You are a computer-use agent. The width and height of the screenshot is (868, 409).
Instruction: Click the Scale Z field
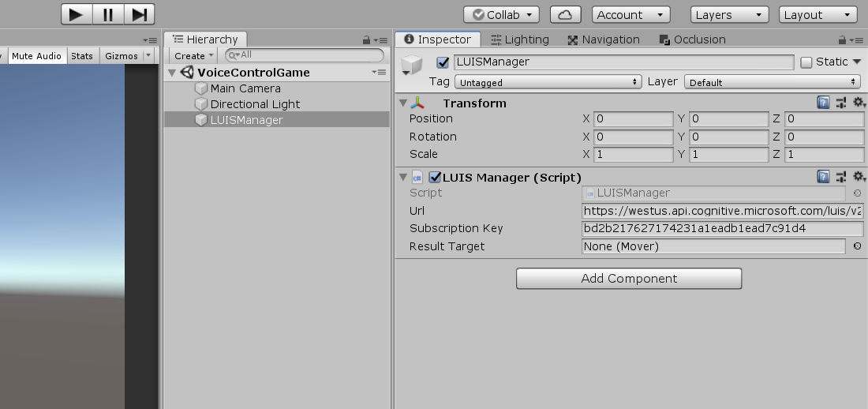[x=825, y=155]
